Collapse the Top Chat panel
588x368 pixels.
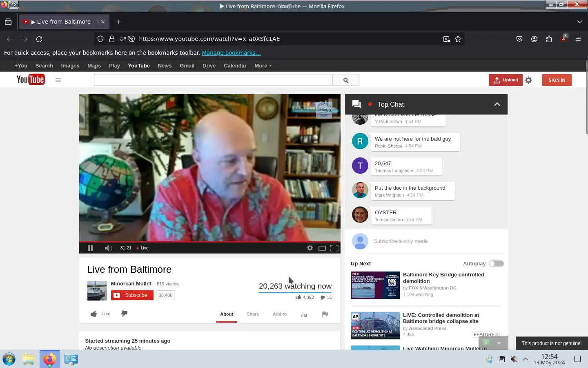(x=497, y=104)
